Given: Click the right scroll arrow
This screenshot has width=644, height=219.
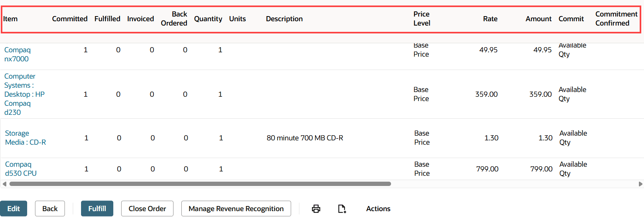Looking at the screenshot, I should tap(640, 184).
